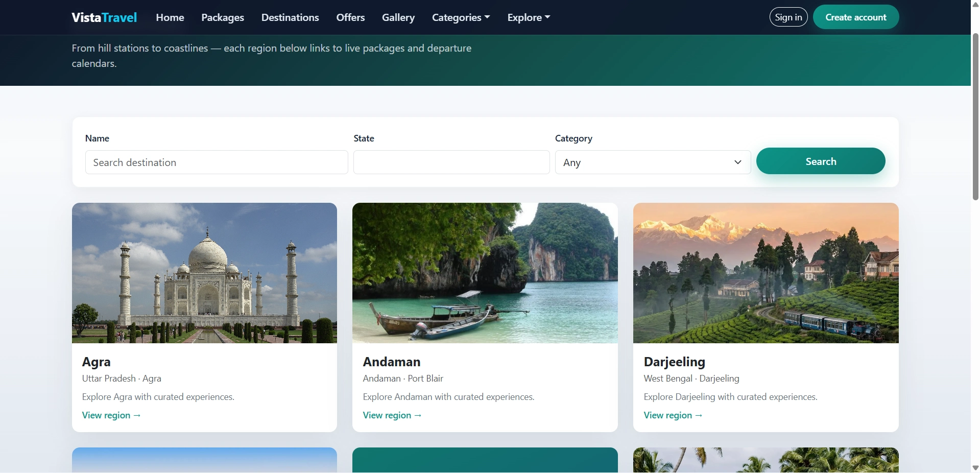Click the 'From hill stations to coastlines' intro text
The height and width of the screenshot is (473, 980).
pos(272,56)
